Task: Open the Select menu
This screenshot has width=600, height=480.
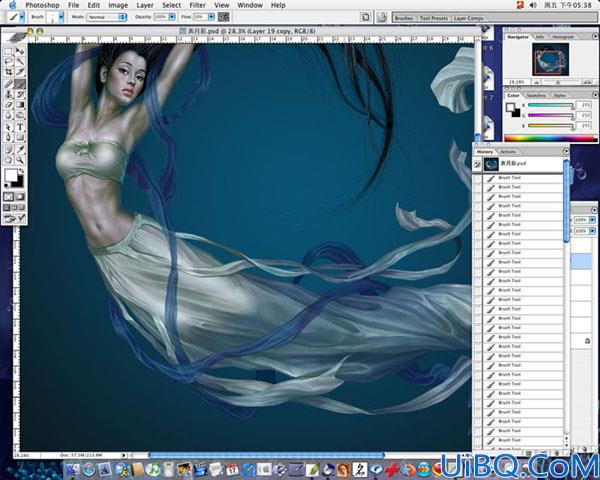Action: 171,5
